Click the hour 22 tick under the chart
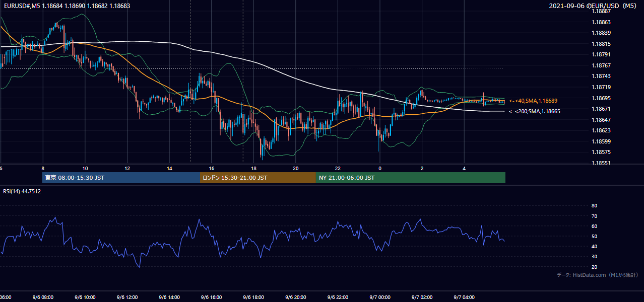This screenshot has width=644, height=302. 338,168
